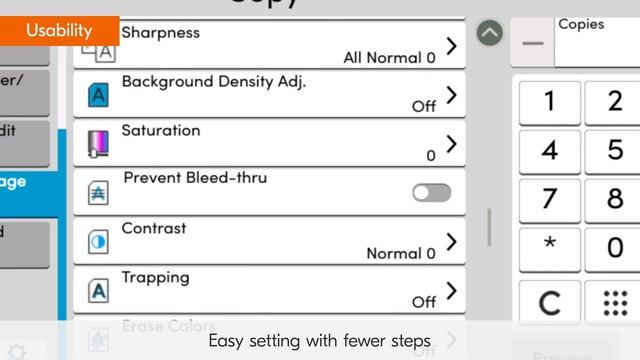This screenshot has height=360, width=640.
Task: Open the keypad grid icon
Action: (615, 303)
